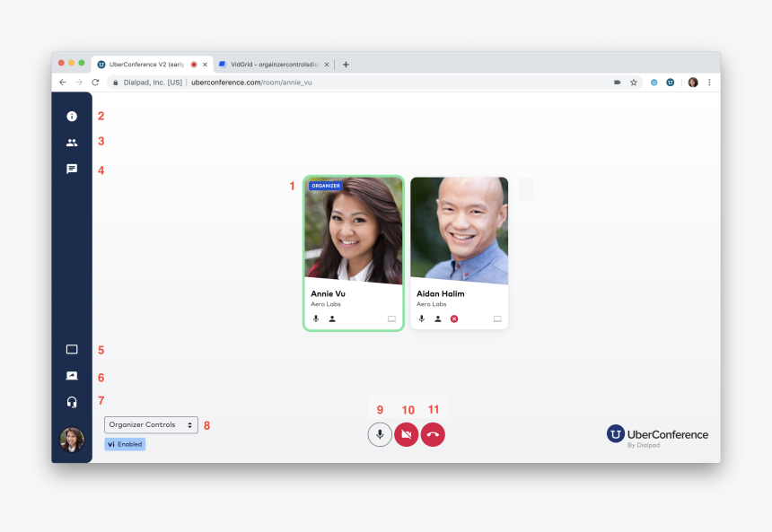Image resolution: width=772 pixels, height=532 pixels.
Task: Click the Annie Vu name text
Action: pos(328,293)
